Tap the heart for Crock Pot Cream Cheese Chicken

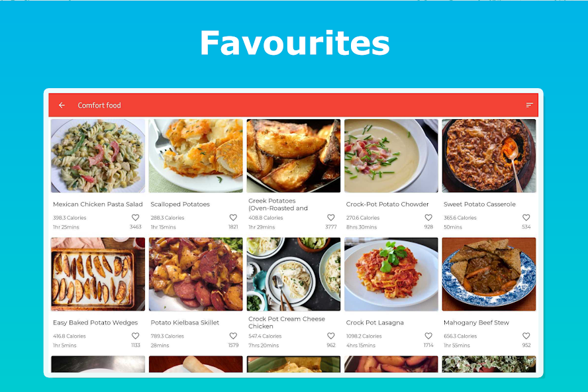tap(331, 336)
